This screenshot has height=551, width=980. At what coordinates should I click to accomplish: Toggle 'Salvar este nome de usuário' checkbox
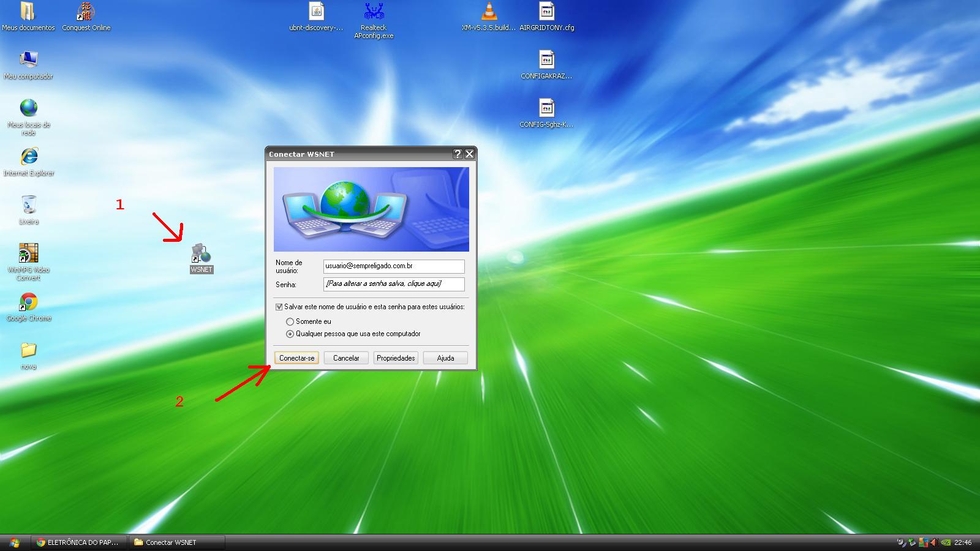pos(279,307)
